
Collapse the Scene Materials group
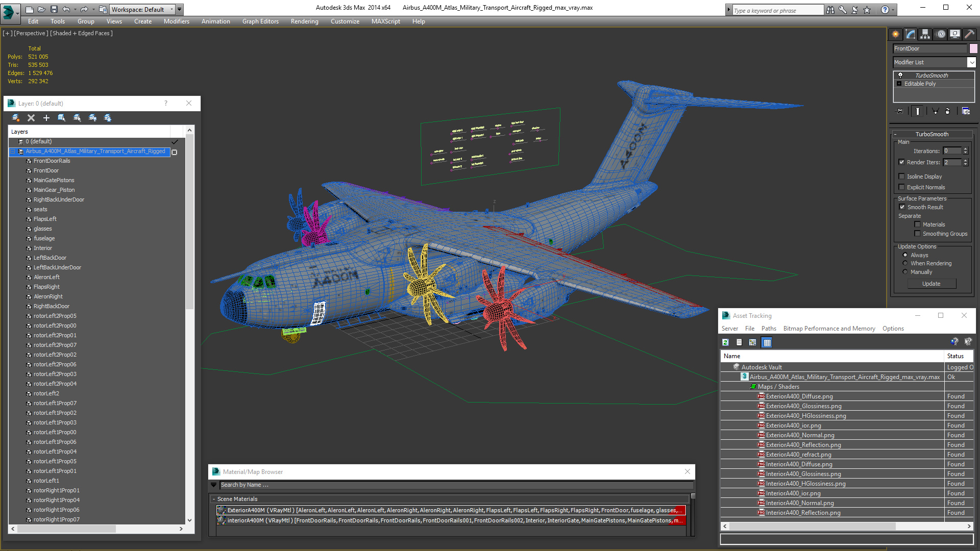pyautogui.click(x=214, y=499)
